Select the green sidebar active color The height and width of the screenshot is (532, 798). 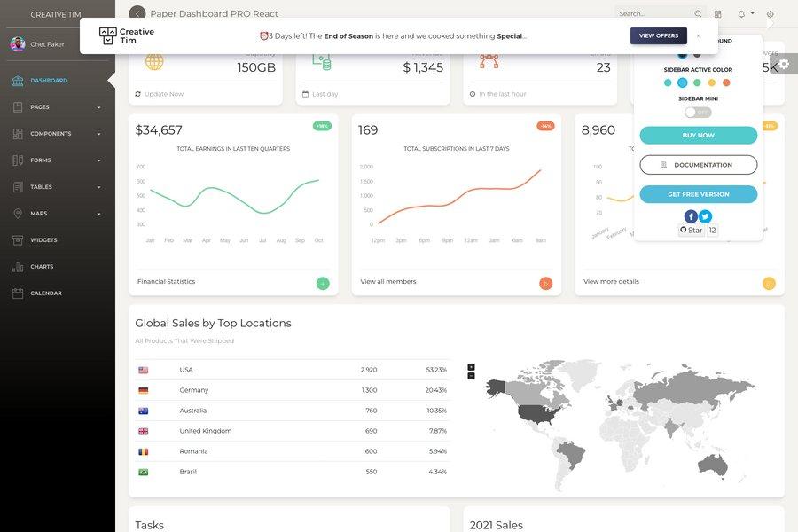697,82
